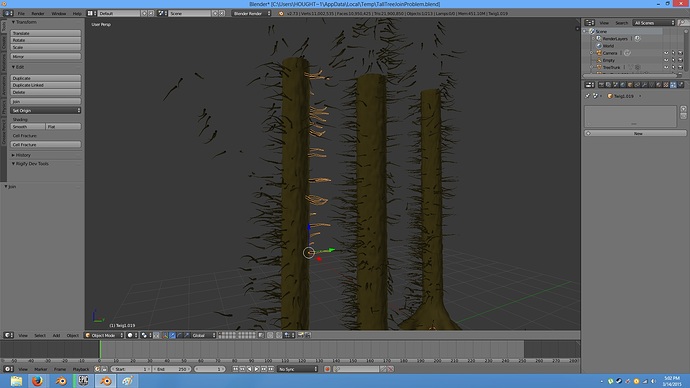The image size is (690, 388).
Task: Click the Translate button
Action: click(46, 33)
